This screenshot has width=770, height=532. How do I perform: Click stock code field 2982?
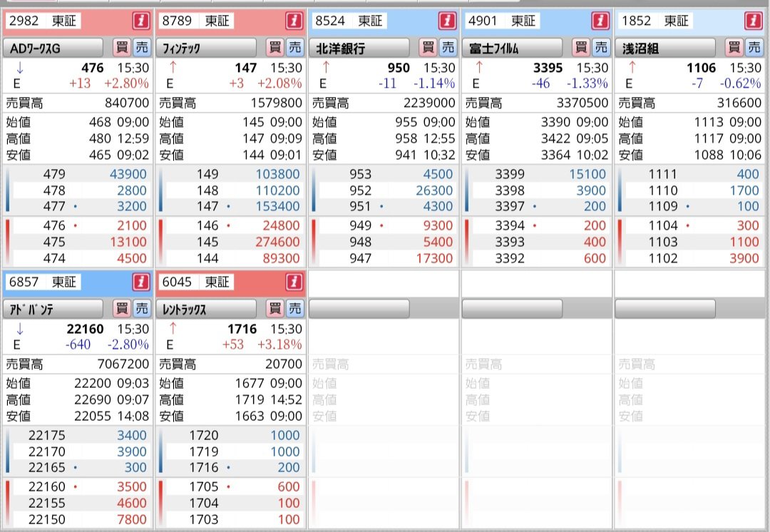point(24,21)
